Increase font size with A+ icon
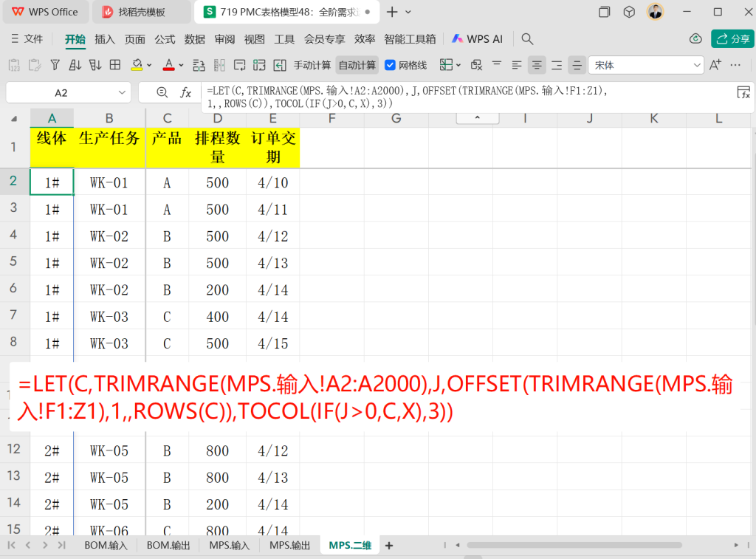This screenshot has width=756, height=559. pos(715,65)
